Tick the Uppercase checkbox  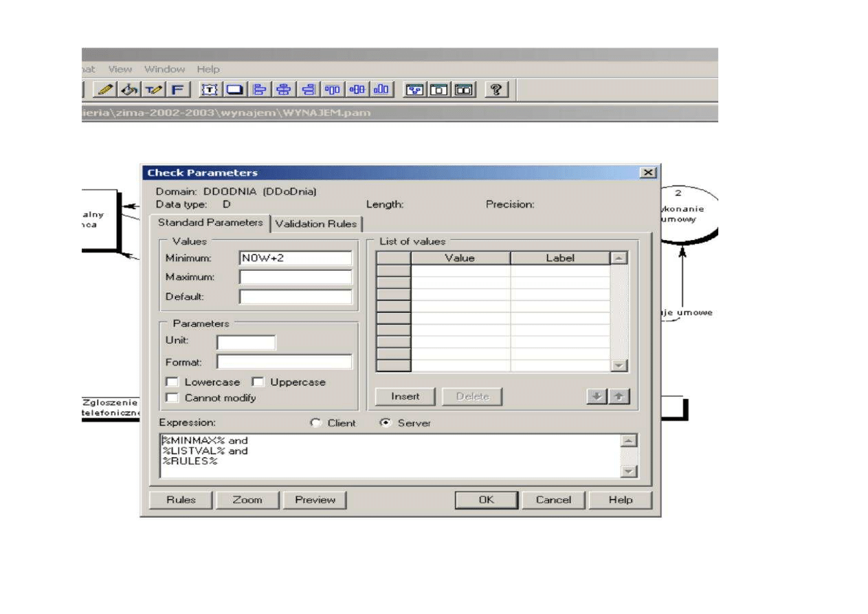pos(258,382)
